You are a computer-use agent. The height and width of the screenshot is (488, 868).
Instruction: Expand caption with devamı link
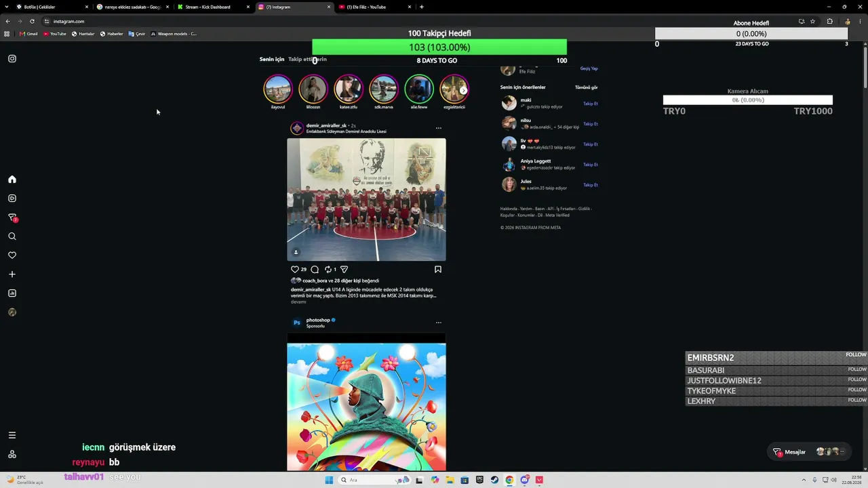click(298, 302)
